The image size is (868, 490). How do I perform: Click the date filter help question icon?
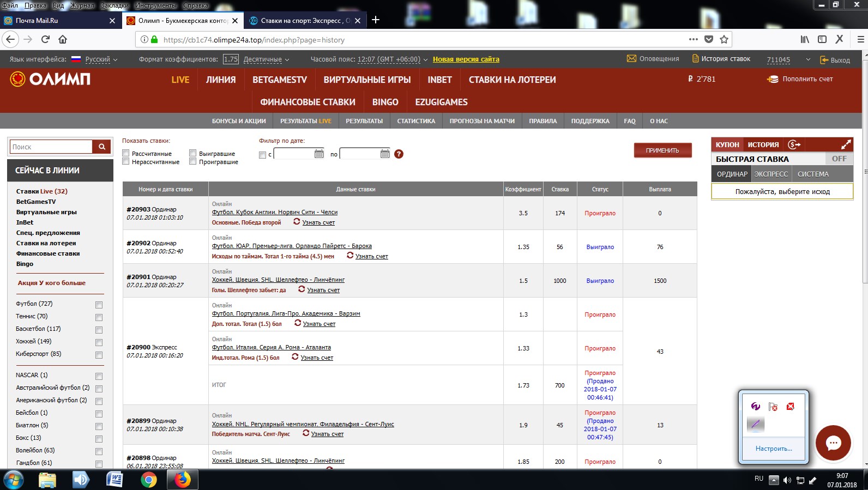(x=399, y=154)
